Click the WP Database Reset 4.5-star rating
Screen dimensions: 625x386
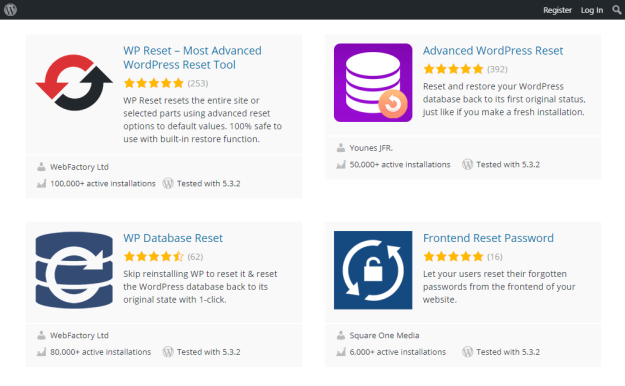pyautogui.click(x=153, y=256)
